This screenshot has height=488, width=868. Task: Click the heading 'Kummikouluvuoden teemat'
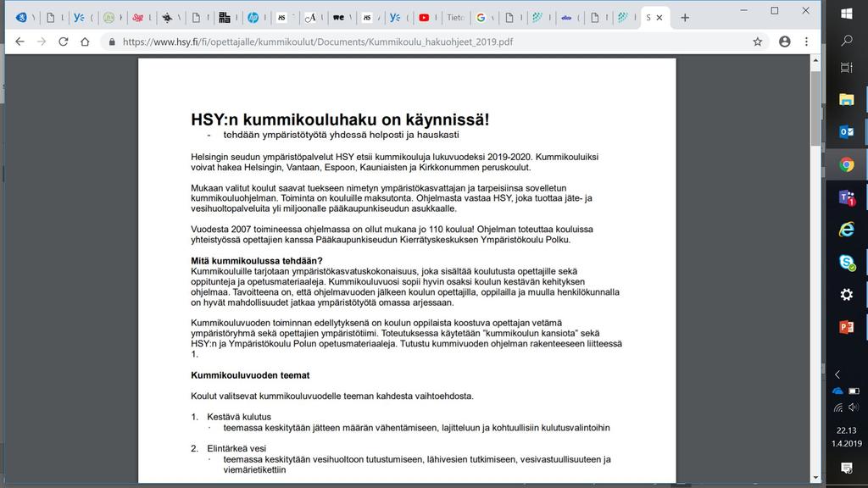250,375
